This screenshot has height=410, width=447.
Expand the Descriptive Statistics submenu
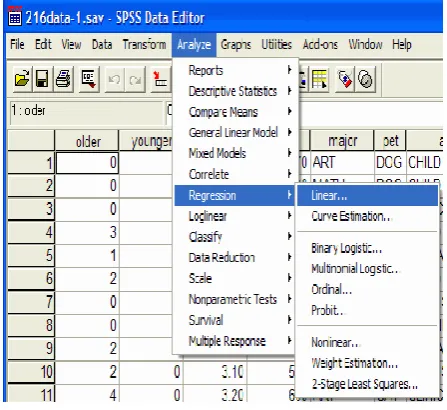pos(234,91)
